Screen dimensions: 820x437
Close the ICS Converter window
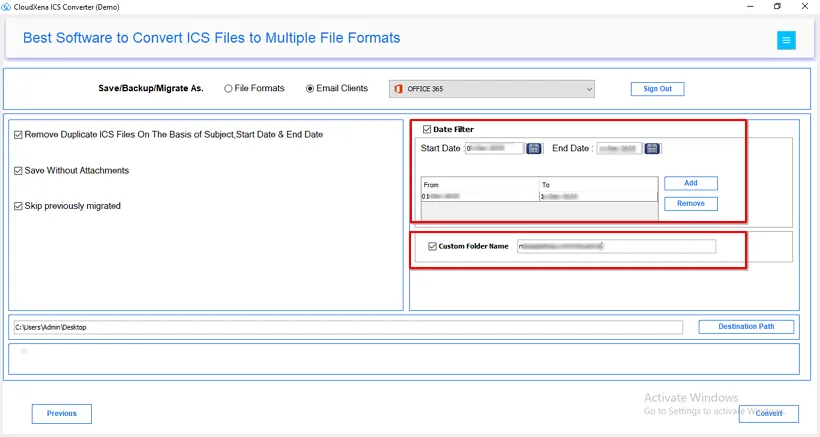click(x=805, y=6)
